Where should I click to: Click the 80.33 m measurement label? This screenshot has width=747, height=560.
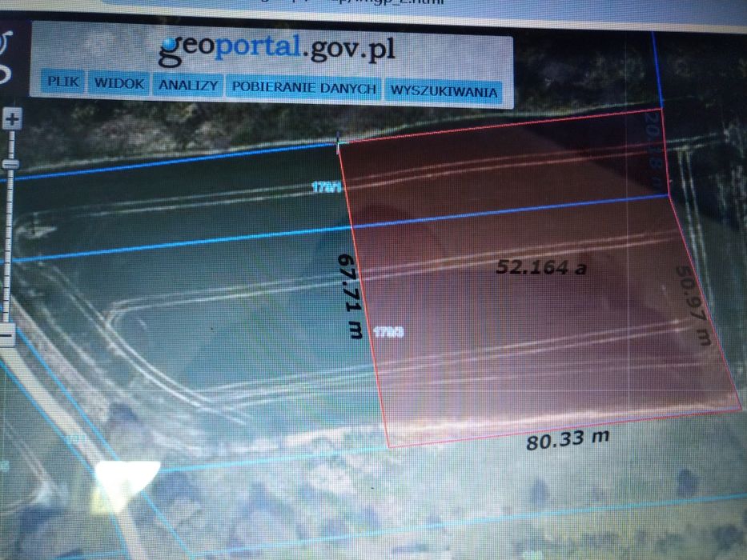coord(568,439)
